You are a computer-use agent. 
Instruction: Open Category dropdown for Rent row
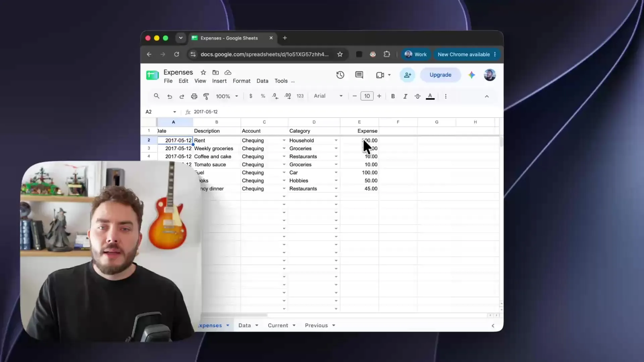336,140
